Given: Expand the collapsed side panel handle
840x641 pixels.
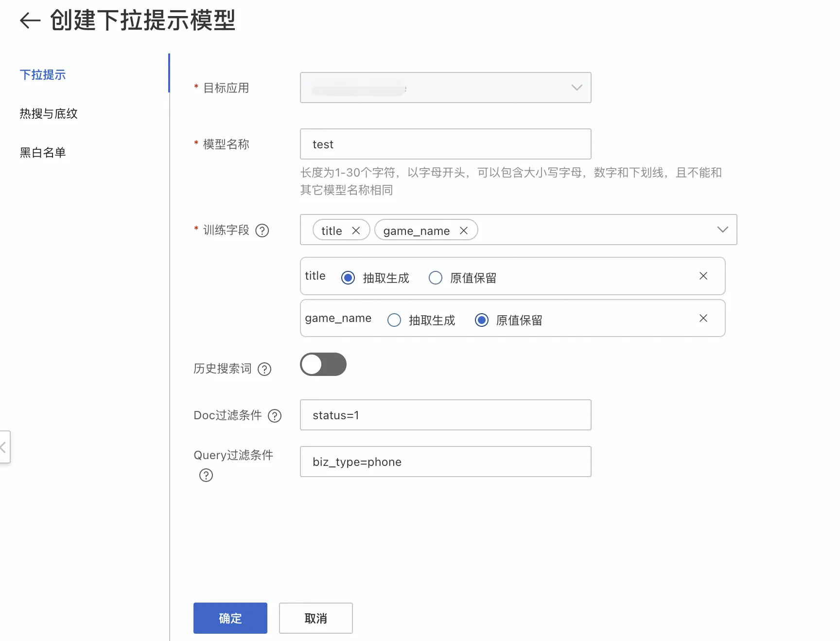Looking at the screenshot, I should pos(4,446).
